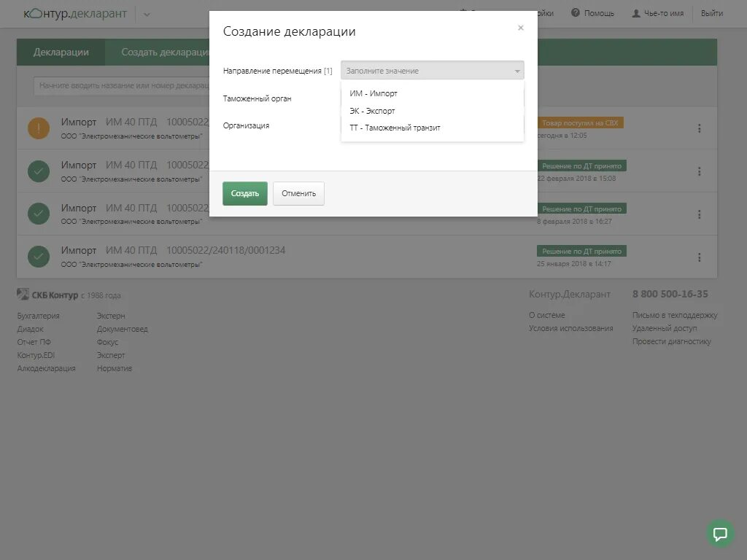The height and width of the screenshot is (560, 747).
Task: Open the three-dot menu of the 25 января row
Action: 699,257
